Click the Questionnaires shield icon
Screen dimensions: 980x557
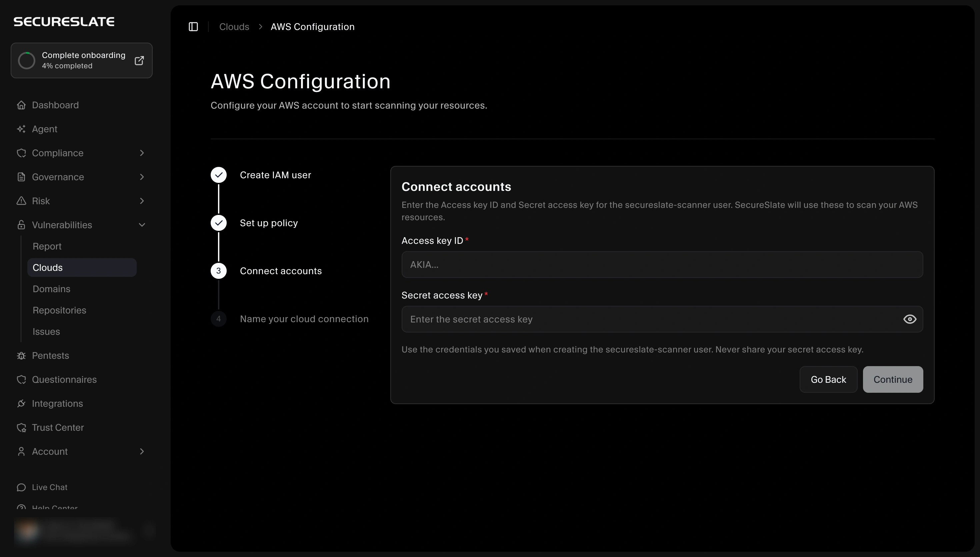(x=21, y=379)
